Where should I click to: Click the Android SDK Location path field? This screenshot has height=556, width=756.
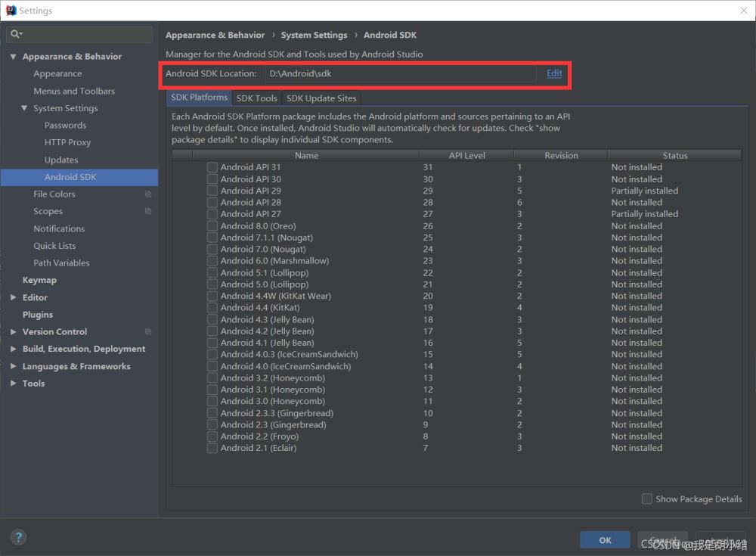pyautogui.click(x=400, y=73)
